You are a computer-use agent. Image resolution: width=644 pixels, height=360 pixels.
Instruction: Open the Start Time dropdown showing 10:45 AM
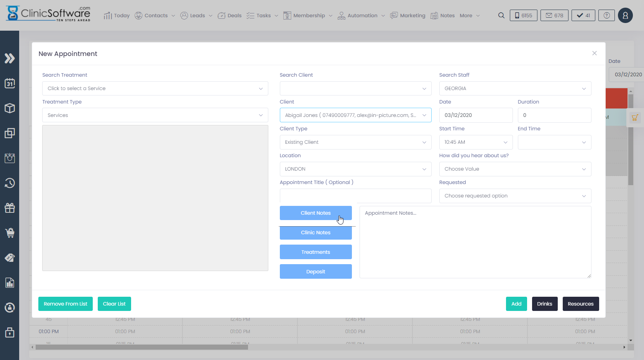click(x=476, y=142)
